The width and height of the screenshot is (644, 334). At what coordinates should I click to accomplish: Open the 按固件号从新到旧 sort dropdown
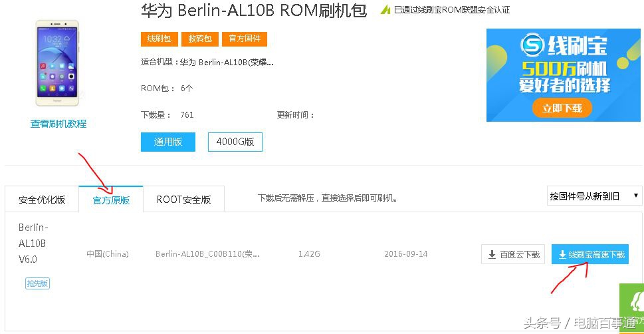(594, 196)
